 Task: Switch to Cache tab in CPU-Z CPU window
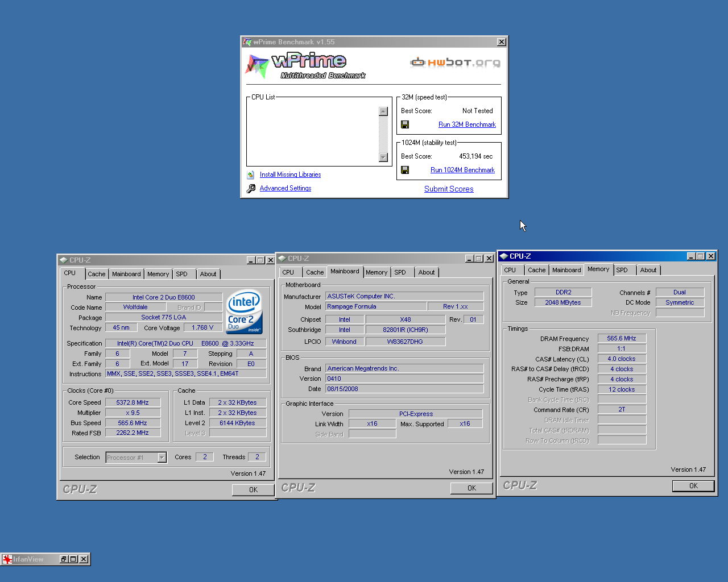pyautogui.click(x=96, y=274)
